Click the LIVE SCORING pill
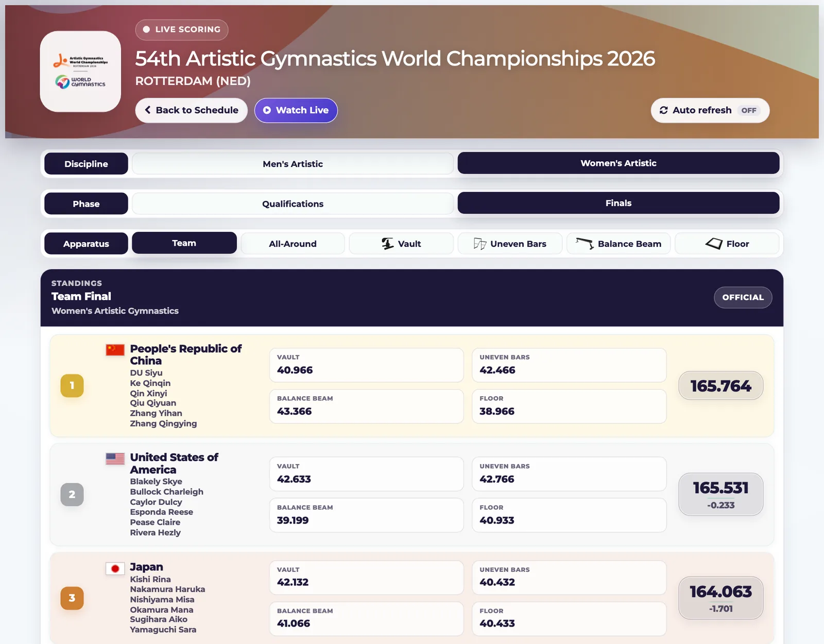The width and height of the screenshot is (824, 644). (x=182, y=29)
